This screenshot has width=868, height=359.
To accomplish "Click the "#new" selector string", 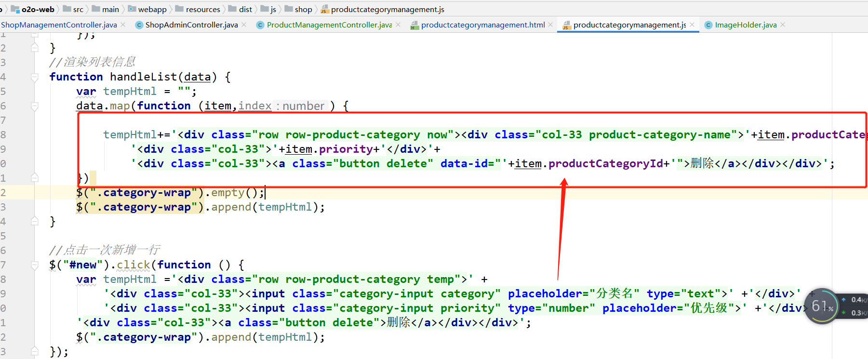I will pyautogui.click(x=83, y=265).
